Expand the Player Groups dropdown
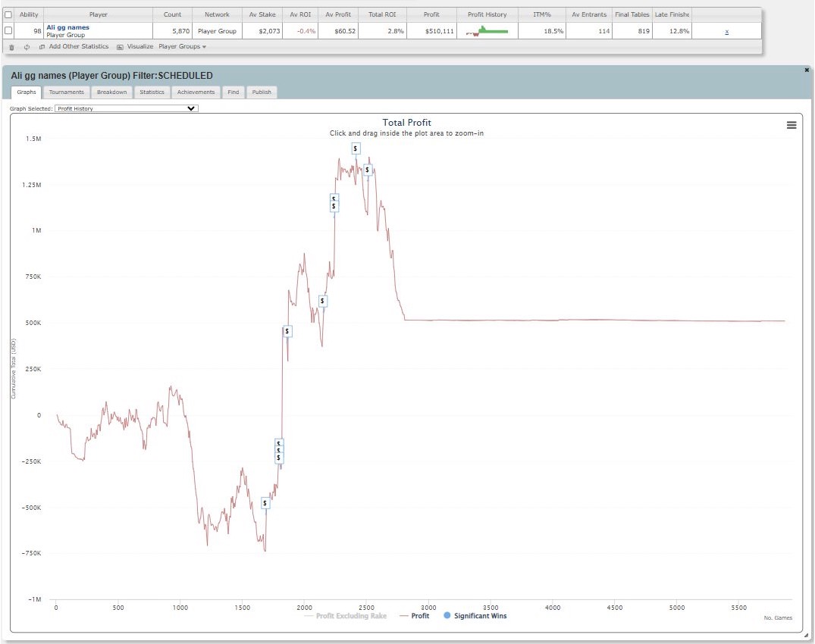This screenshot has width=815, height=644. point(182,47)
